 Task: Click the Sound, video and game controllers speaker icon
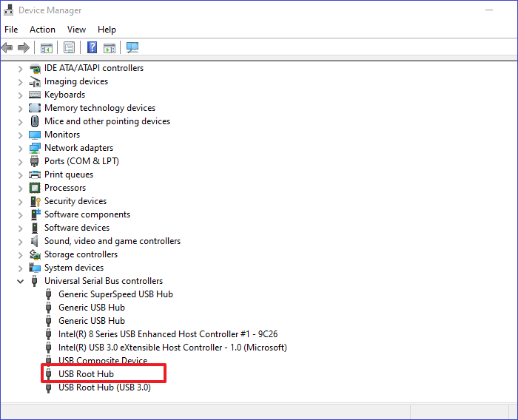(34, 241)
